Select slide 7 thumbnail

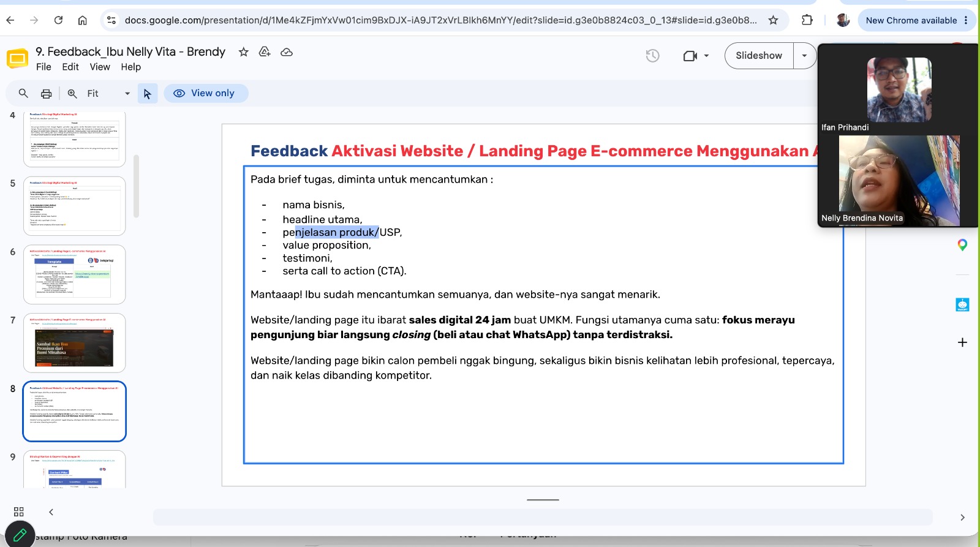(75, 343)
